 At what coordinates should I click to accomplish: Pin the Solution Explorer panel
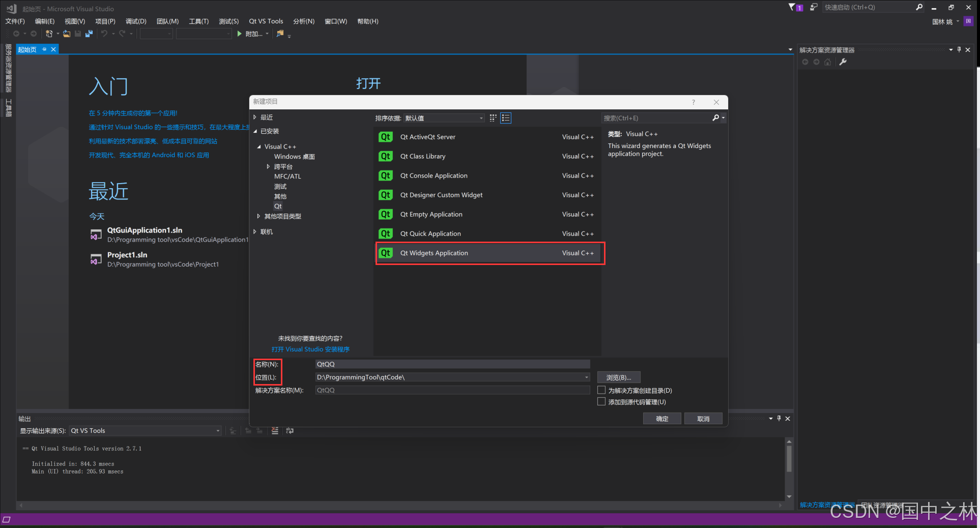[959, 50]
